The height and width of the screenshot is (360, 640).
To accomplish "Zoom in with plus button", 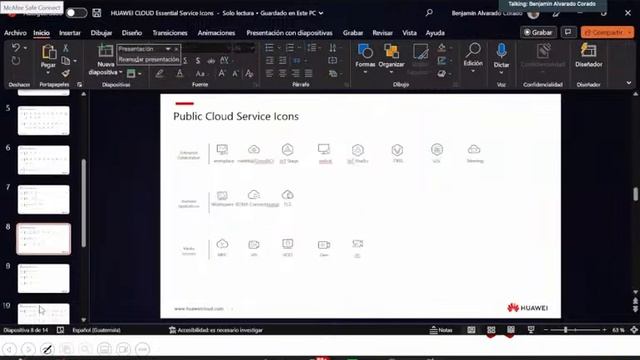I will point(604,330).
